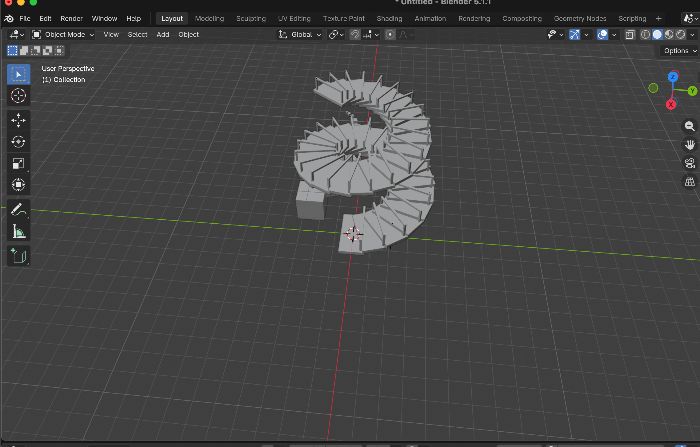
Task: Select the Measure tool
Action: point(18,231)
